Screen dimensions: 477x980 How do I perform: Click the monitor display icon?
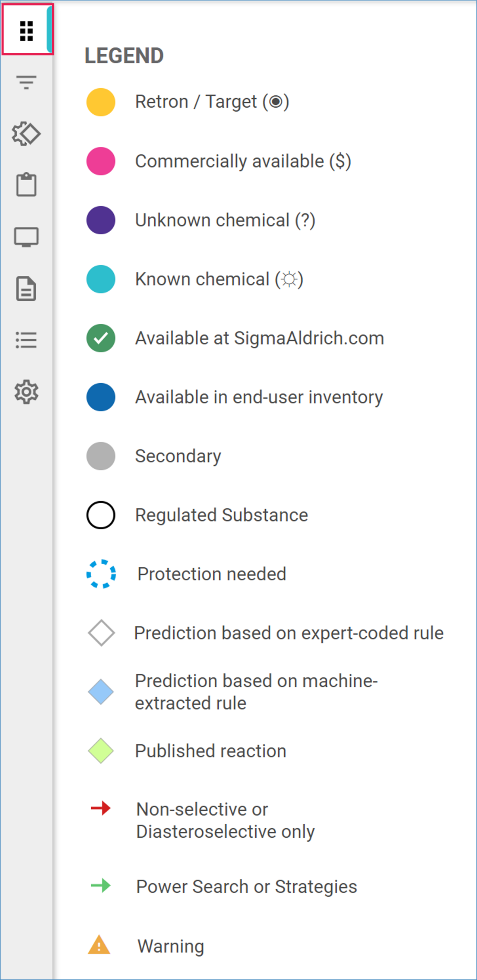(26, 237)
